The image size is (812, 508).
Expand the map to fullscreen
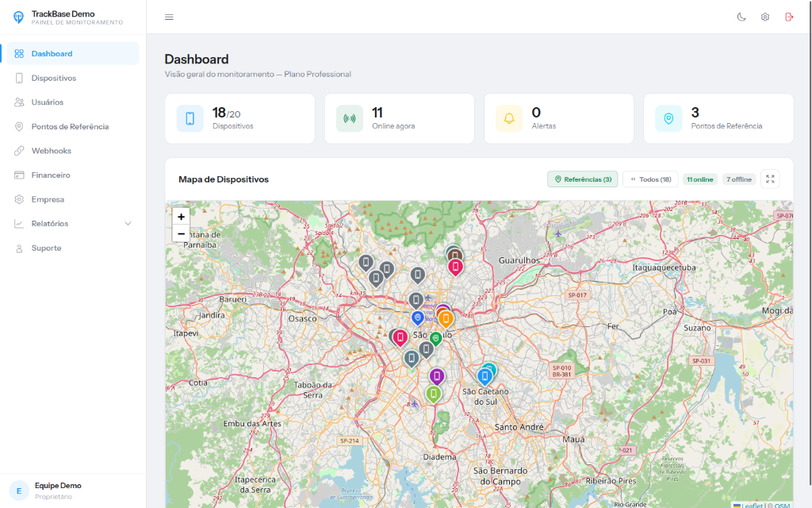pyautogui.click(x=770, y=179)
